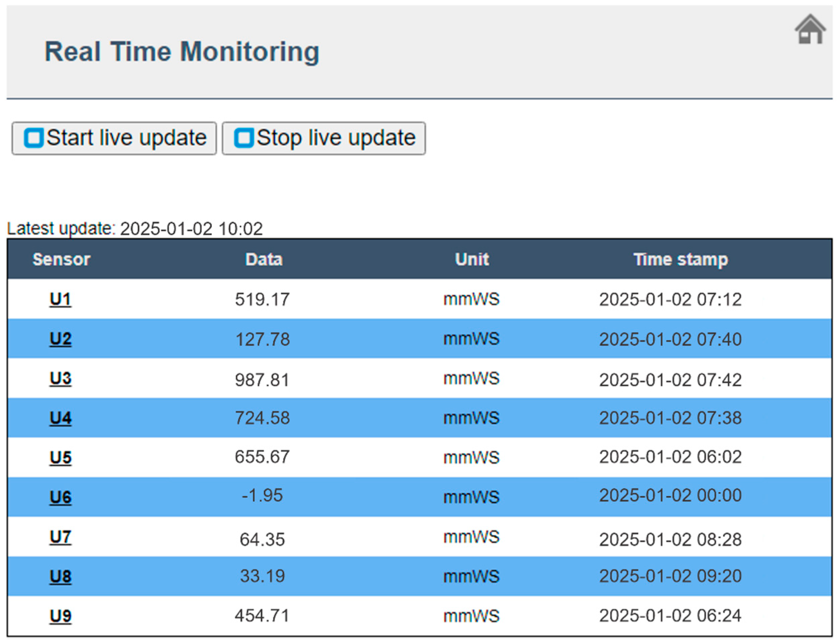Screen dimensions: 838x644
Task: Click the Unit column header
Action: (471, 260)
